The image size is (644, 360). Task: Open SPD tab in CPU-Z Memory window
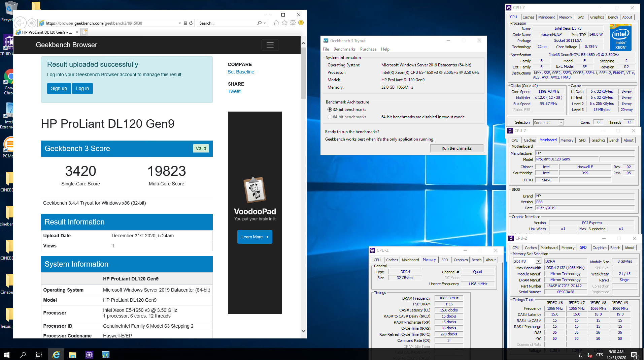point(444,260)
